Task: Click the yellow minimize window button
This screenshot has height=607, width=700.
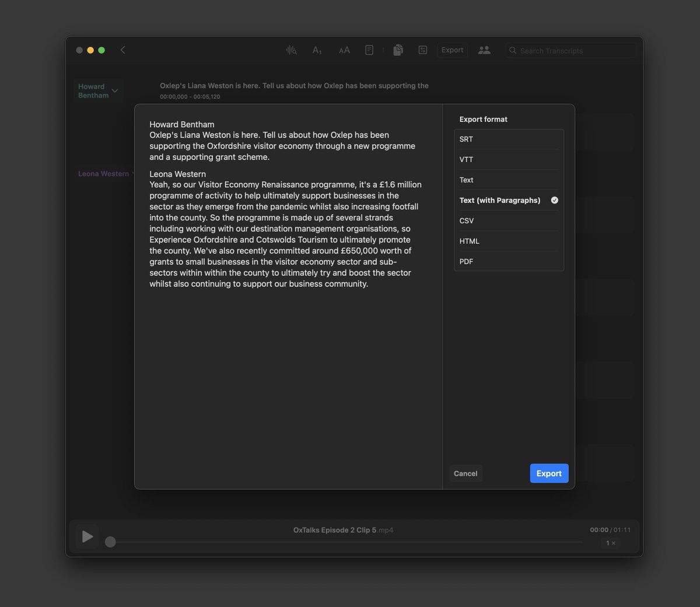Action: coord(90,50)
